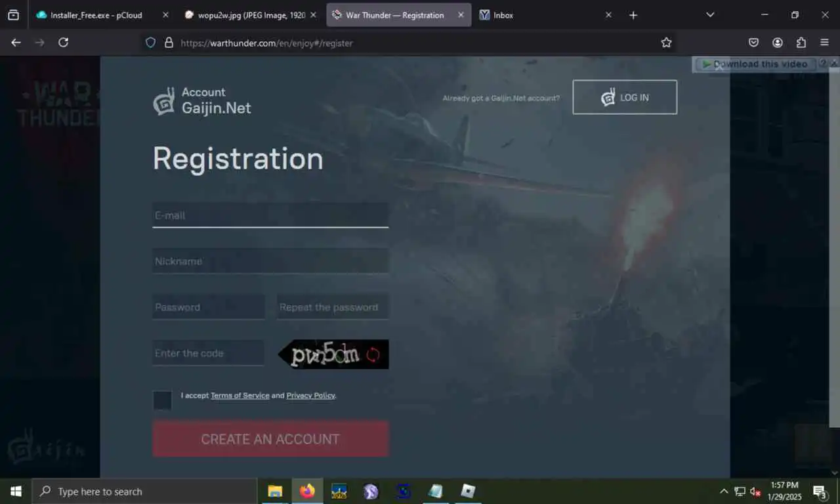
Task: Open the Roblox taskbar icon
Action: coord(468,491)
